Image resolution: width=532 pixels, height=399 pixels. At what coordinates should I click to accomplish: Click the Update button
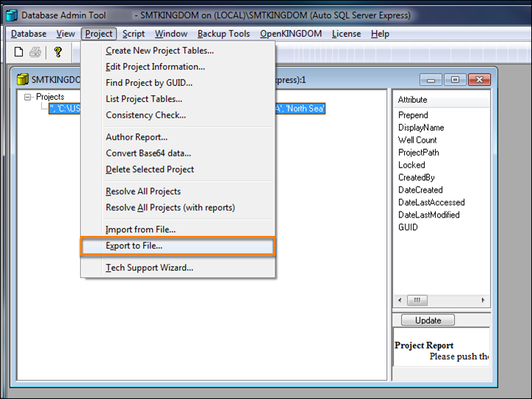tap(428, 320)
